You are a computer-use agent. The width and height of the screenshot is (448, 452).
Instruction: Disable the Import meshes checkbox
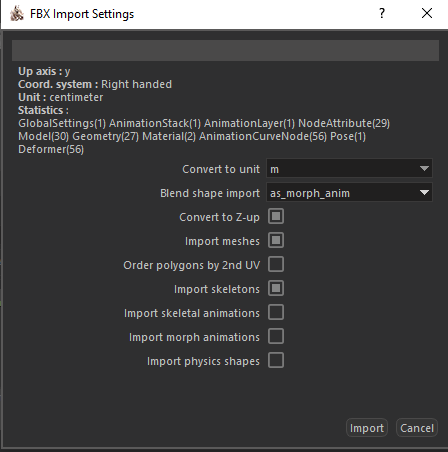point(276,241)
